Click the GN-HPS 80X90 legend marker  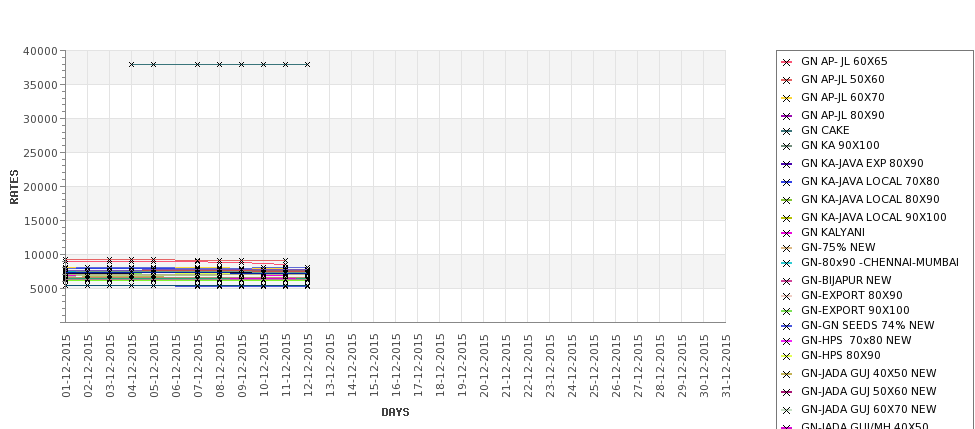787,356
